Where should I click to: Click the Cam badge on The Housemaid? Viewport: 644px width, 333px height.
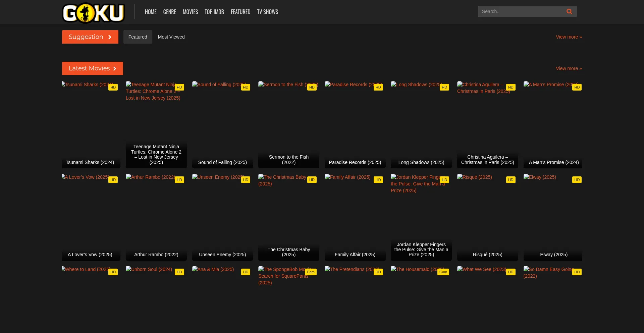[x=443, y=272]
